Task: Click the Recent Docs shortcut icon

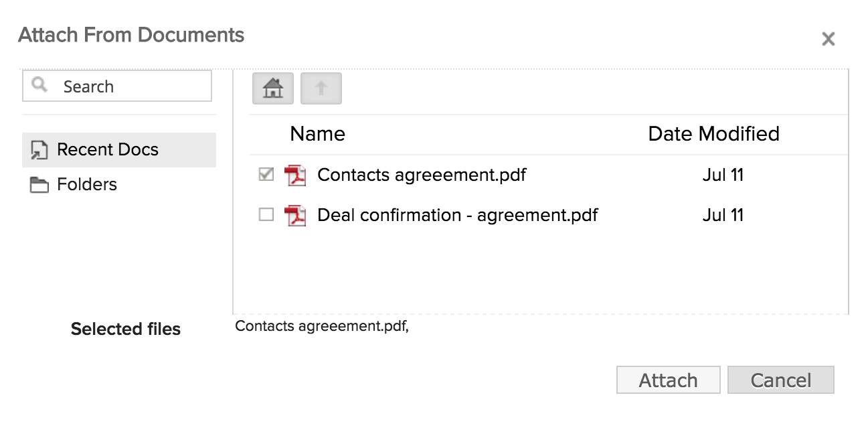Action: pyautogui.click(x=39, y=150)
